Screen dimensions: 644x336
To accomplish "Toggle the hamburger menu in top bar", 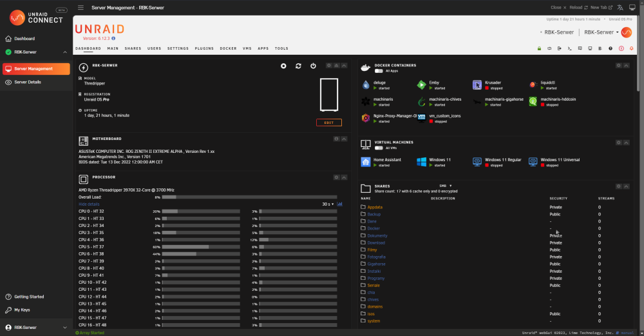I will [80, 7].
